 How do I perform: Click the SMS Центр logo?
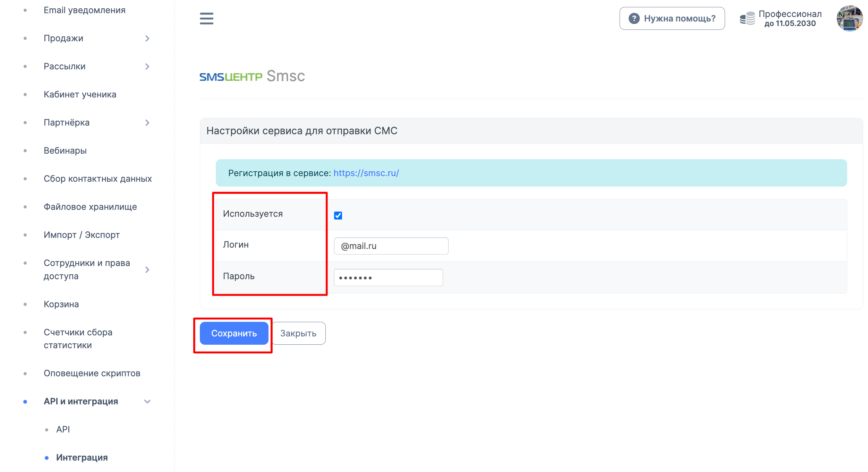click(x=231, y=77)
